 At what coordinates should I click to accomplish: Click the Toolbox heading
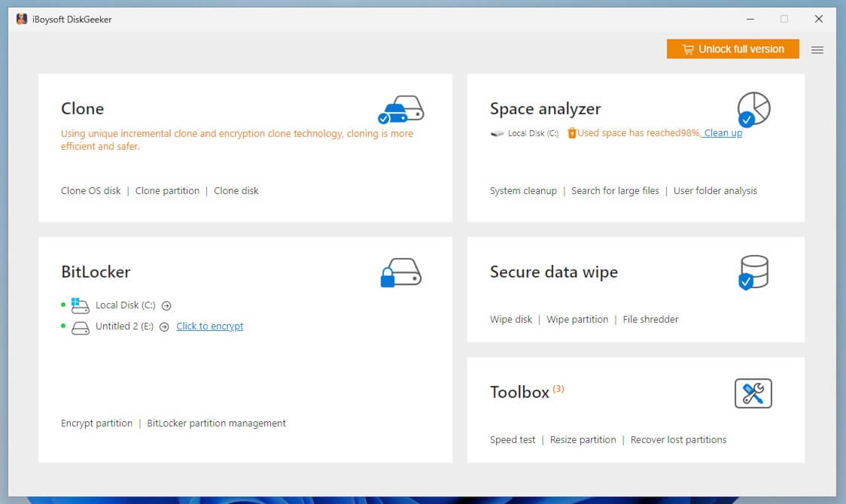[519, 393]
